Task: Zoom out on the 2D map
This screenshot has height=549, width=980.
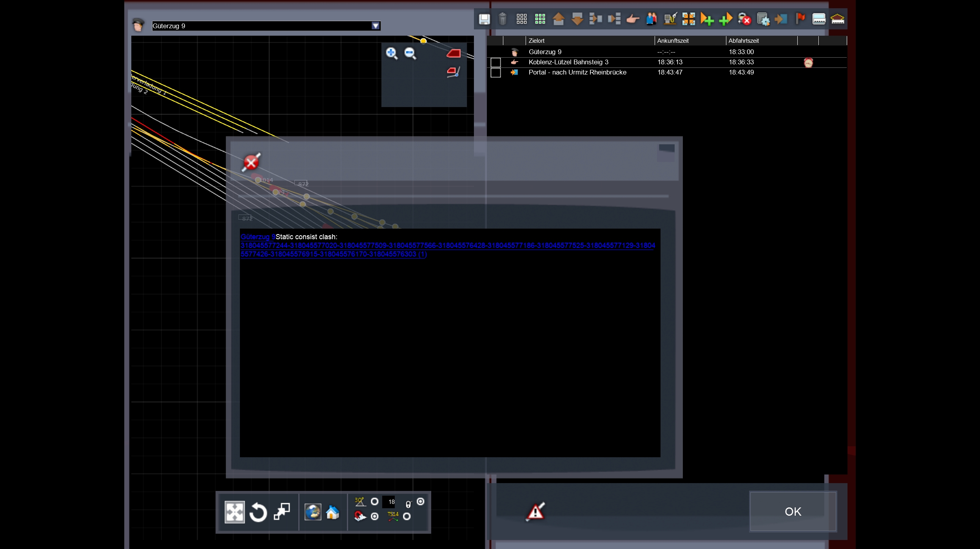Action: tap(410, 53)
